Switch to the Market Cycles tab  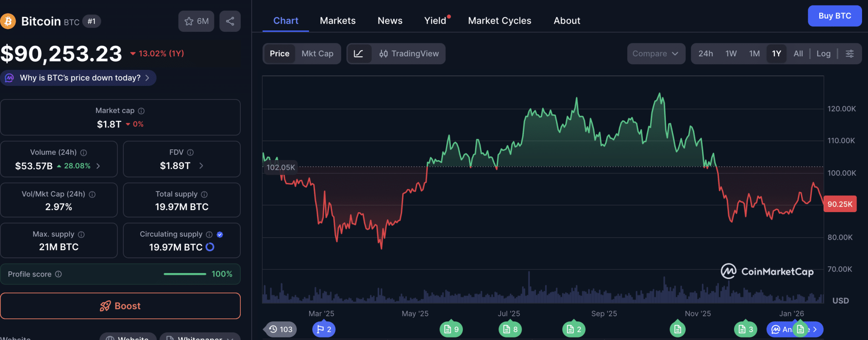click(x=499, y=21)
